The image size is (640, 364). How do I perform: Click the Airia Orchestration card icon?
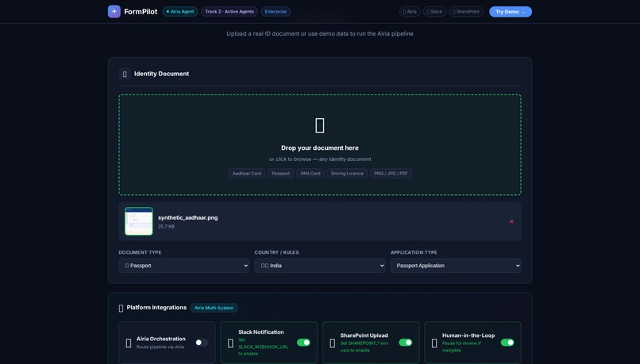click(x=129, y=343)
